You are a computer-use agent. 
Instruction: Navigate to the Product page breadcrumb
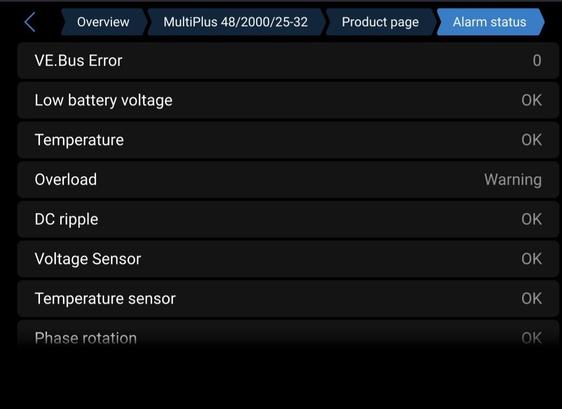pyautogui.click(x=380, y=22)
